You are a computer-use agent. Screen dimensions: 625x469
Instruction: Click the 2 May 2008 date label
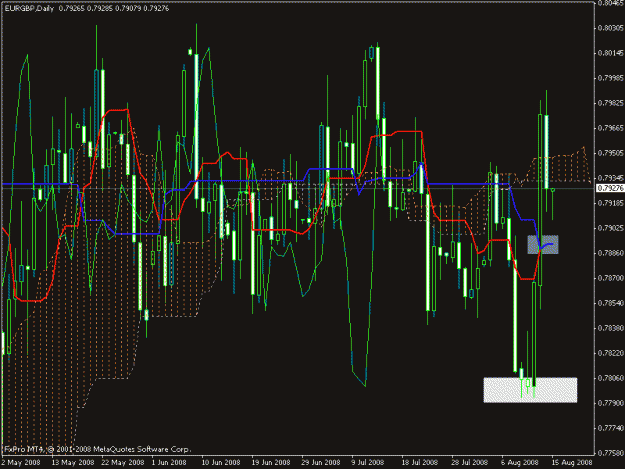[x=21, y=462]
